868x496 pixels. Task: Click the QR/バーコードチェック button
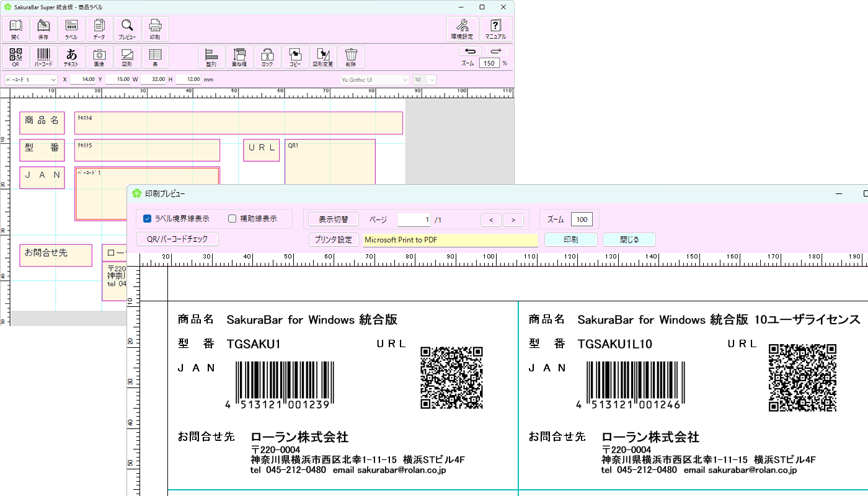[x=177, y=239]
